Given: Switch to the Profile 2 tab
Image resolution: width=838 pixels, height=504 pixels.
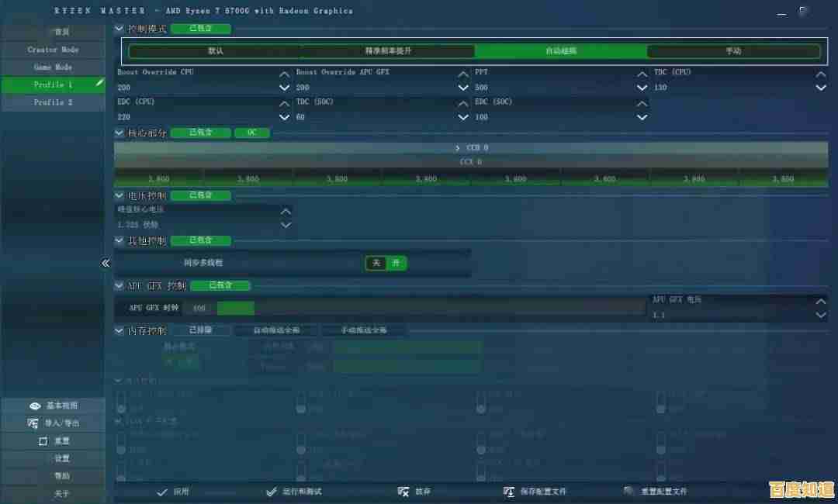Looking at the screenshot, I should pos(53,102).
